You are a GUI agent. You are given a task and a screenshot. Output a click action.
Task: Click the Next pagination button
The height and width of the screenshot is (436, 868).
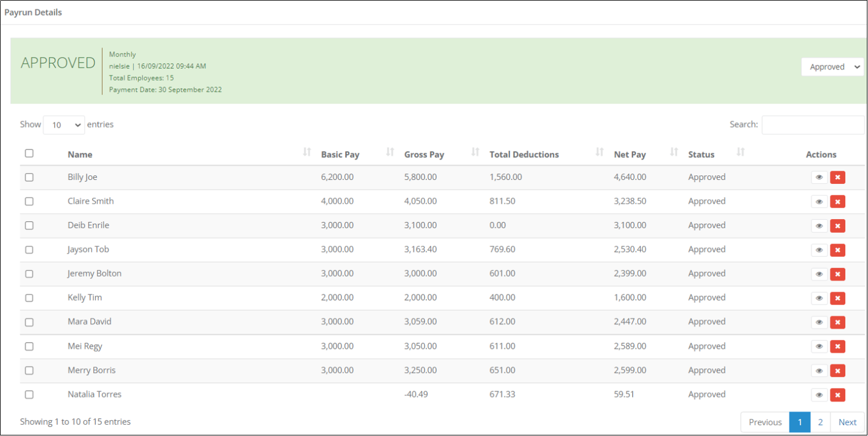coord(847,422)
